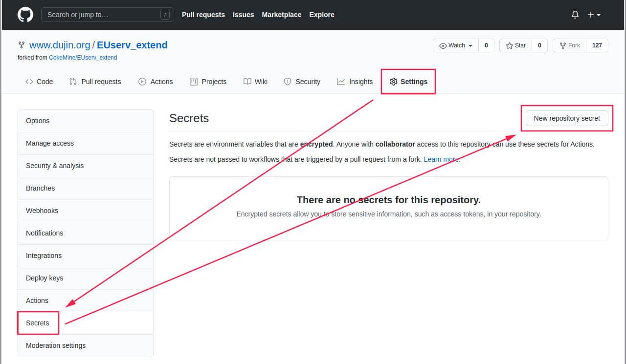This screenshot has width=626, height=364.
Task: Click the play icon on the Actions tab
Action: point(141,82)
